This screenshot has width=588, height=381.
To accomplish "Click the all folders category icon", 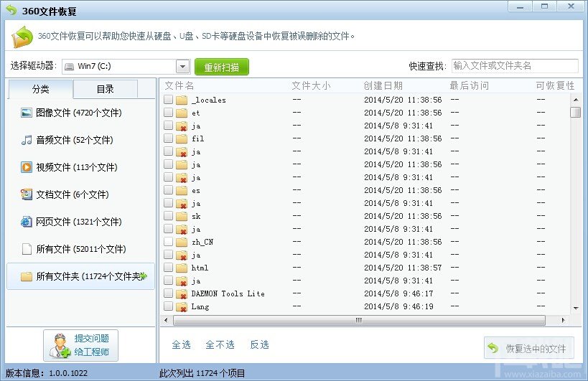I will click(x=27, y=276).
